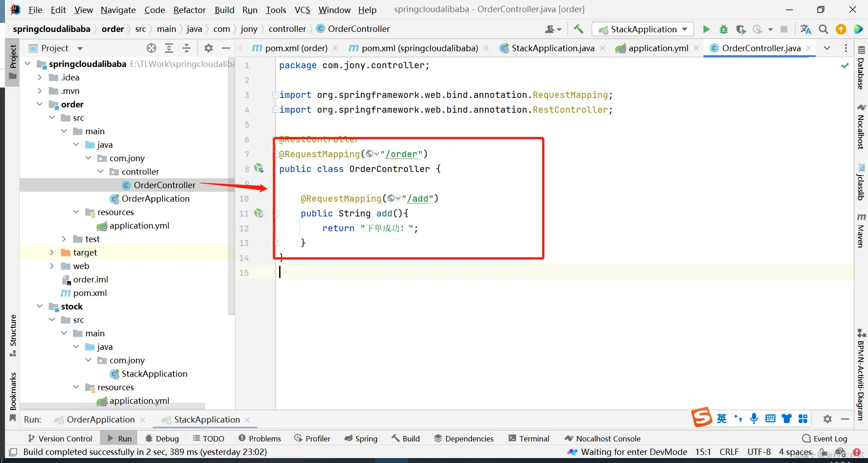Open the Problems tool window
This screenshot has width=868, height=463.
(260, 438)
